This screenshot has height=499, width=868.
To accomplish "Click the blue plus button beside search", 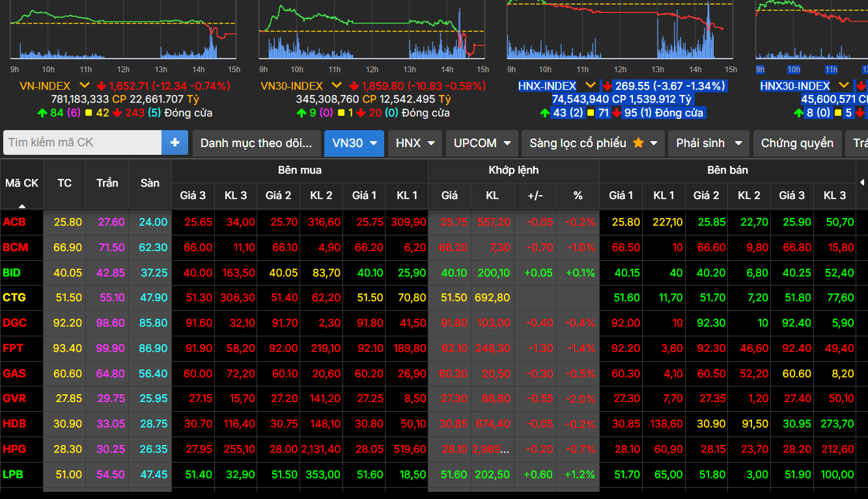I will pyautogui.click(x=175, y=143).
